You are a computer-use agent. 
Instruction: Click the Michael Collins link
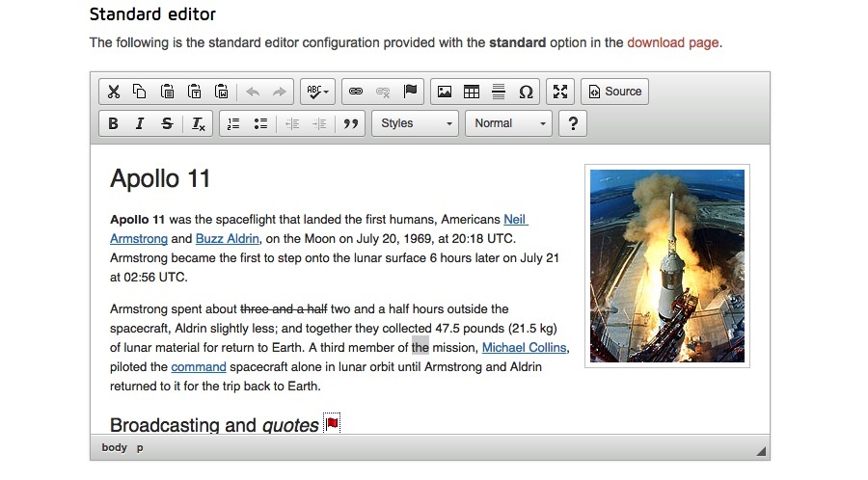(525, 347)
